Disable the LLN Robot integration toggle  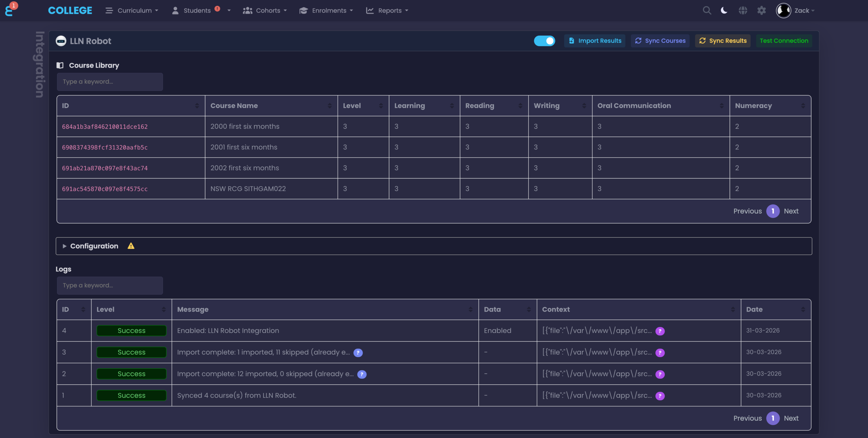click(544, 41)
